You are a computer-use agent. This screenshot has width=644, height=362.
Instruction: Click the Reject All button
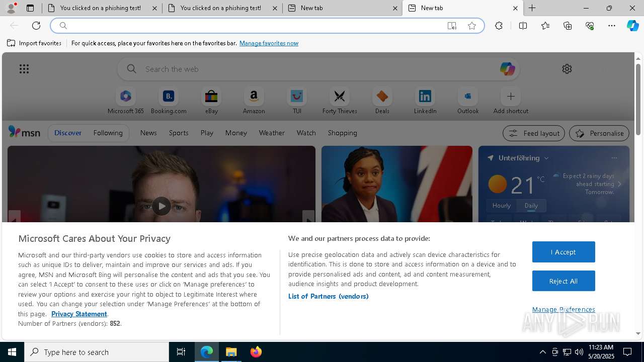tap(563, 281)
